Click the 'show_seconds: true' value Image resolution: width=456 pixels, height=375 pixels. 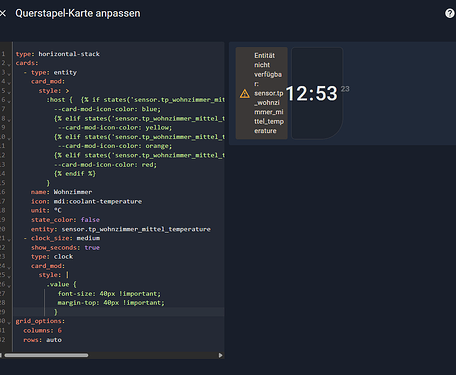coord(92,248)
